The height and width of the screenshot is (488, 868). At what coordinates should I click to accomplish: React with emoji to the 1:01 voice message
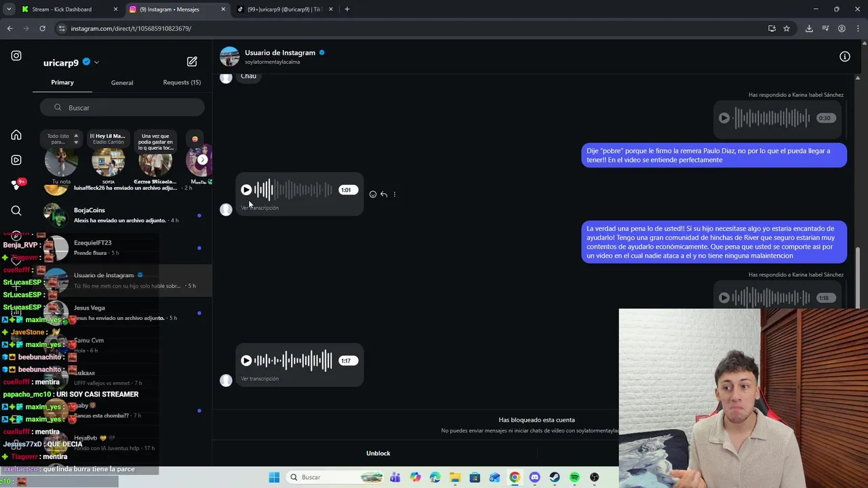(373, 195)
